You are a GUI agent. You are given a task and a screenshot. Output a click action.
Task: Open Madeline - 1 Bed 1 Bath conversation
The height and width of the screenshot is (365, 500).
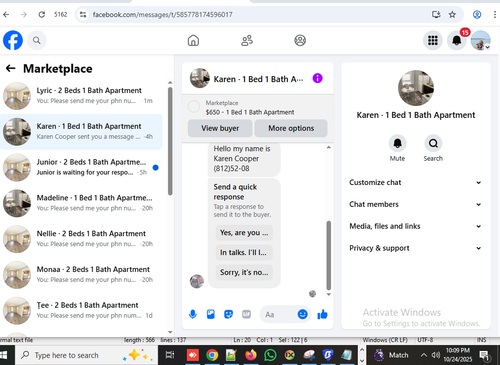[81, 203]
